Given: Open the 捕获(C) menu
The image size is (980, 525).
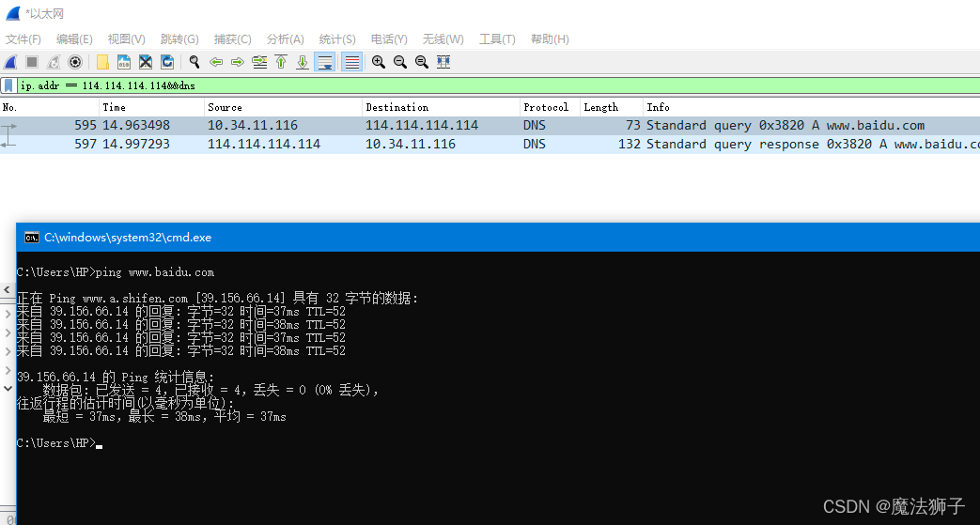Looking at the screenshot, I should 232,39.
